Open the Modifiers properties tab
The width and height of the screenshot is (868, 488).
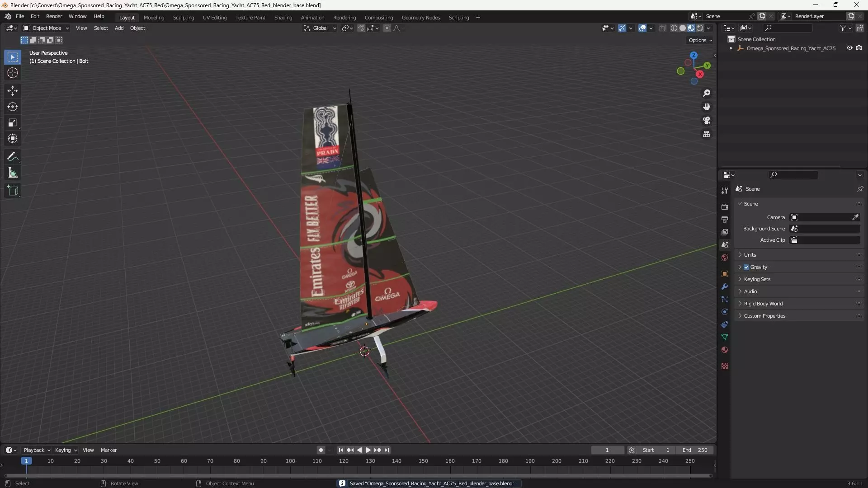[725, 286]
